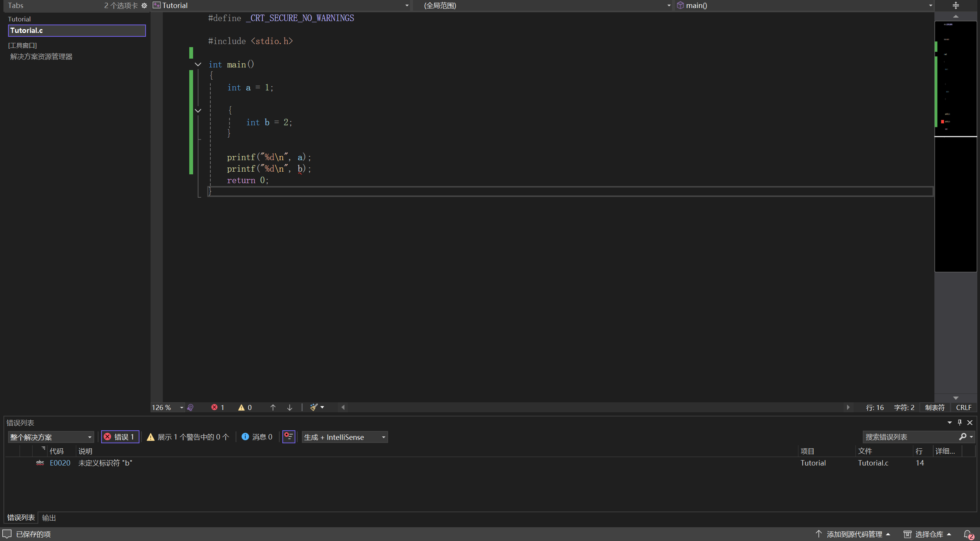The width and height of the screenshot is (980, 541).
Task: Toggle the Messages 0 filter button
Action: click(257, 437)
